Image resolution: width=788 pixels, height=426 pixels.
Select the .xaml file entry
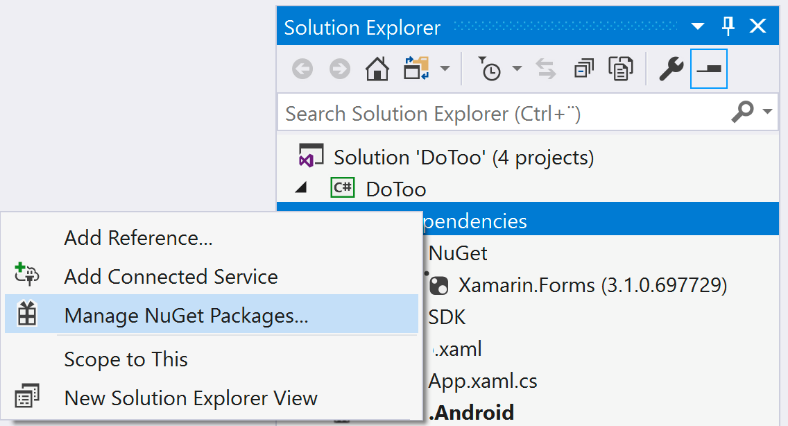click(457, 349)
